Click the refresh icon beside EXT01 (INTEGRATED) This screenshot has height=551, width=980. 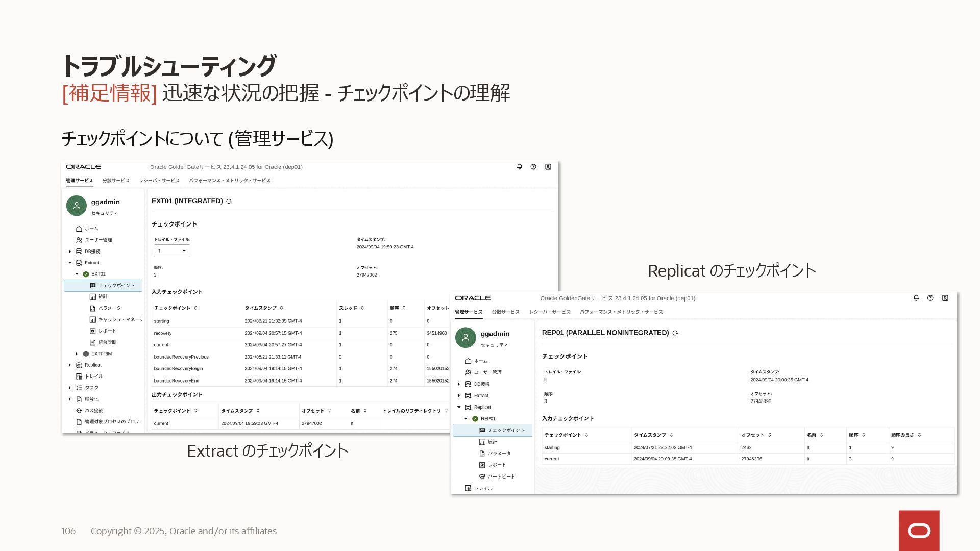click(x=229, y=202)
